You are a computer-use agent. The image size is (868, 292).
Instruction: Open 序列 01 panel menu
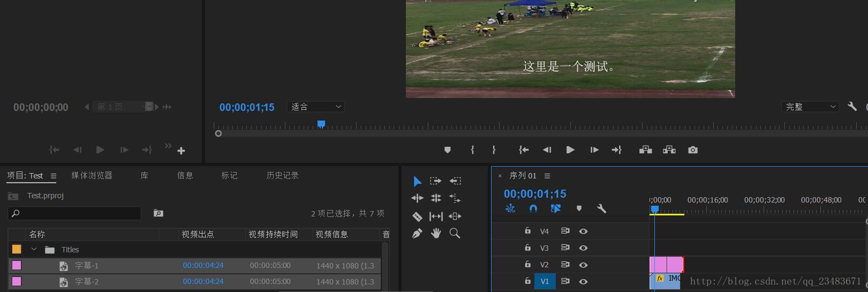547,176
